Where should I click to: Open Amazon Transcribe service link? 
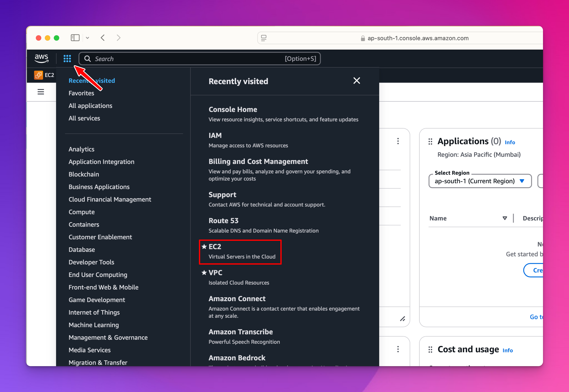tap(241, 332)
